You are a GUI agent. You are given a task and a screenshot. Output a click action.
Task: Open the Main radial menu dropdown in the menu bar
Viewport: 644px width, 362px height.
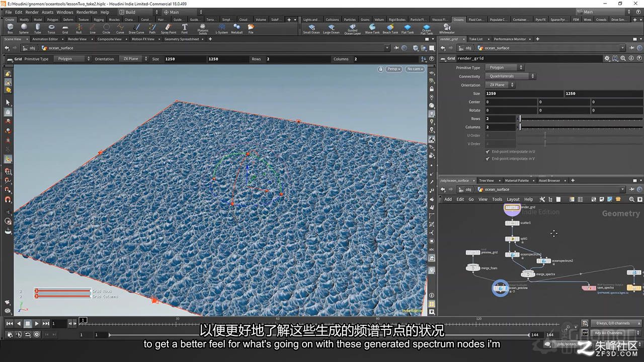pyautogui.click(x=183, y=12)
